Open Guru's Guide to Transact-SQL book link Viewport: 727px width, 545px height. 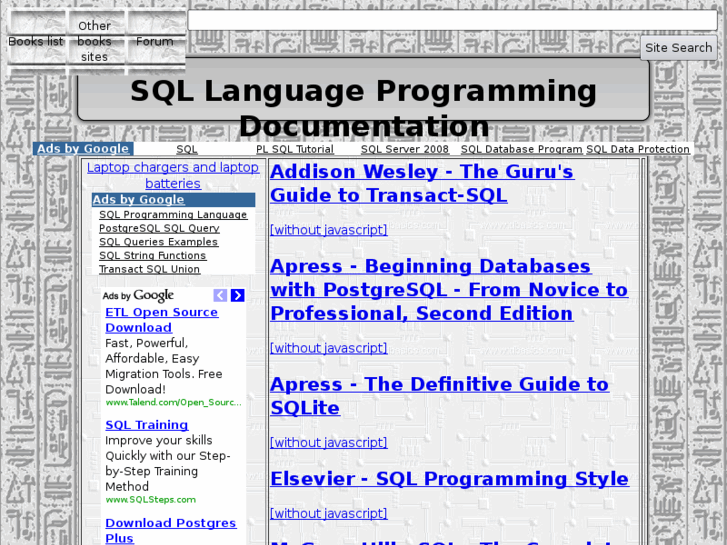422,183
